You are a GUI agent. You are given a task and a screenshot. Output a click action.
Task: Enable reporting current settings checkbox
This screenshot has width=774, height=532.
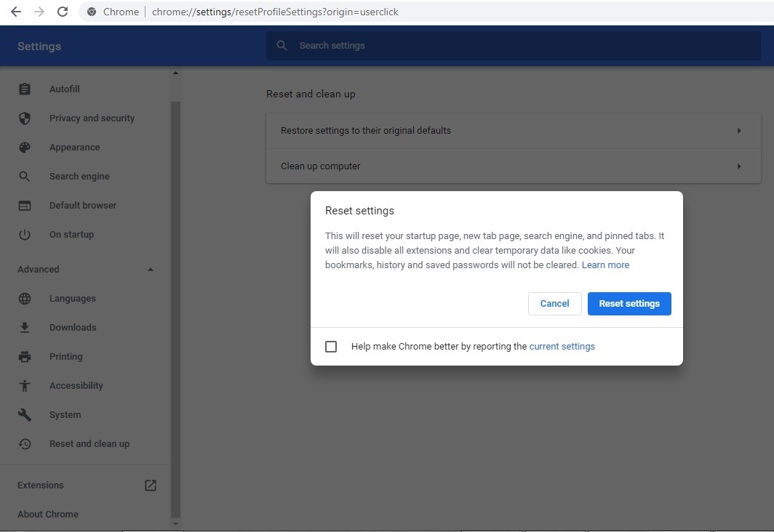coord(331,347)
